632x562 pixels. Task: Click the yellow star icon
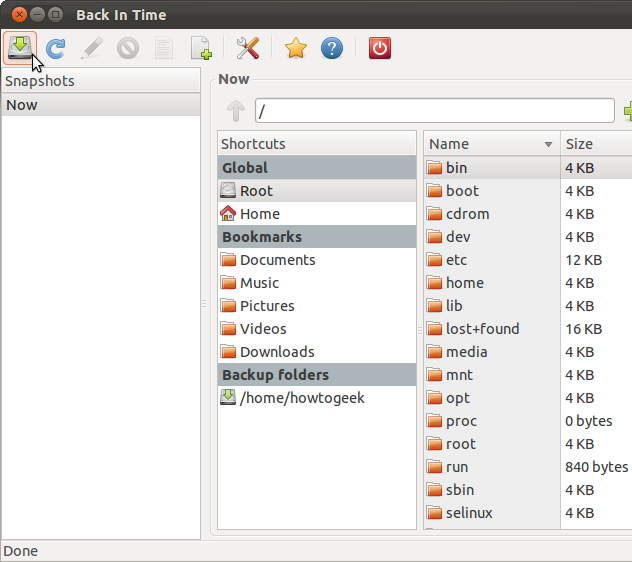295,47
